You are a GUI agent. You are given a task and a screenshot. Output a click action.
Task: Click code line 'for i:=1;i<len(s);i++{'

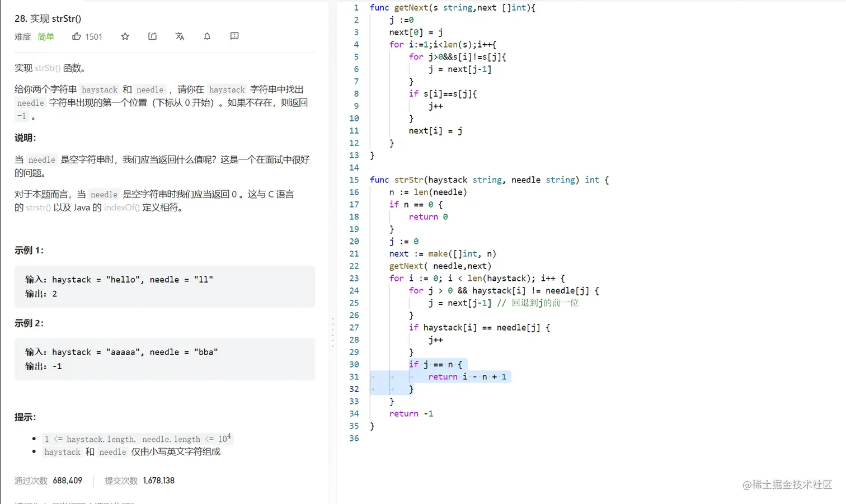(x=443, y=45)
